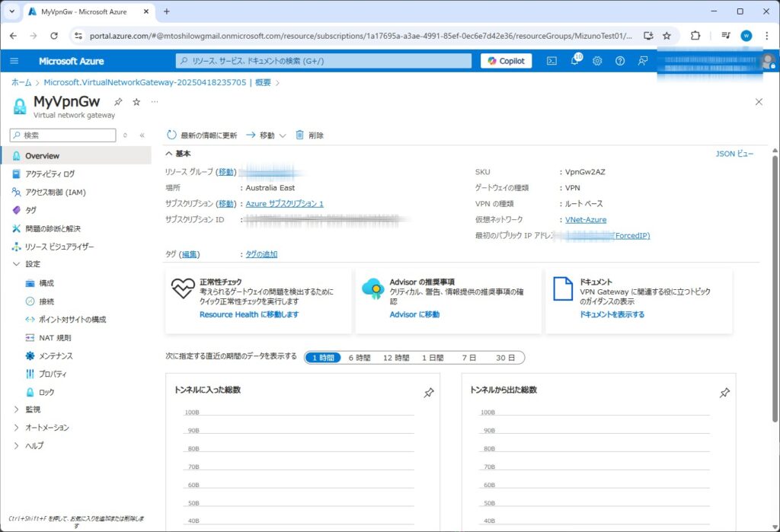The height and width of the screenshot is (532, 780).
Task: Click 編集 next to タグ
Action: click(190, 254)
